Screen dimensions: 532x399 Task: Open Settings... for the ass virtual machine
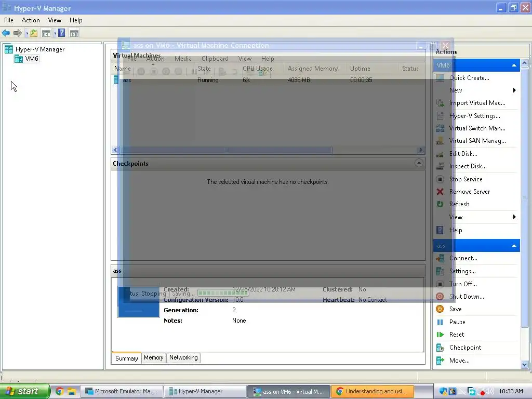462,271
